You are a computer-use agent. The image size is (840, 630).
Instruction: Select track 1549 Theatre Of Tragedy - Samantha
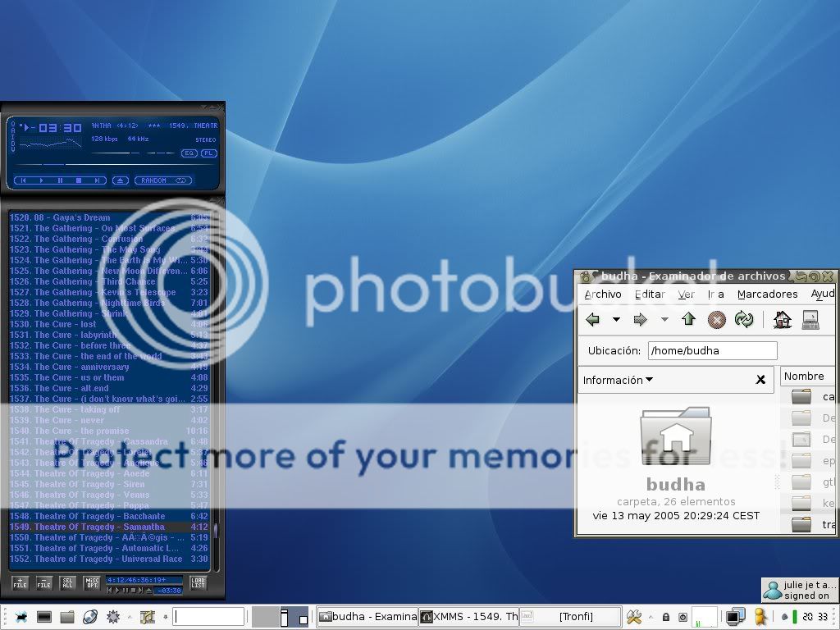click(109, 527)
